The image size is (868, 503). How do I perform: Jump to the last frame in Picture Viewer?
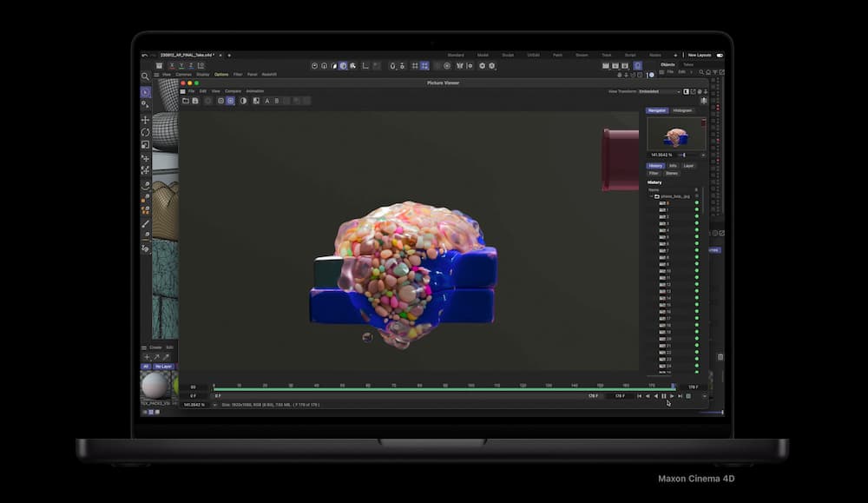pos(681,396)
